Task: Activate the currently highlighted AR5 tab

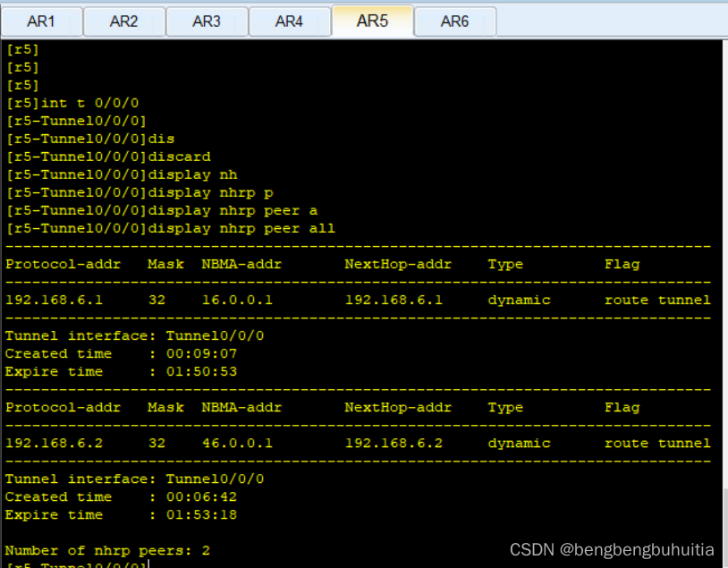Action: [372, 21]
